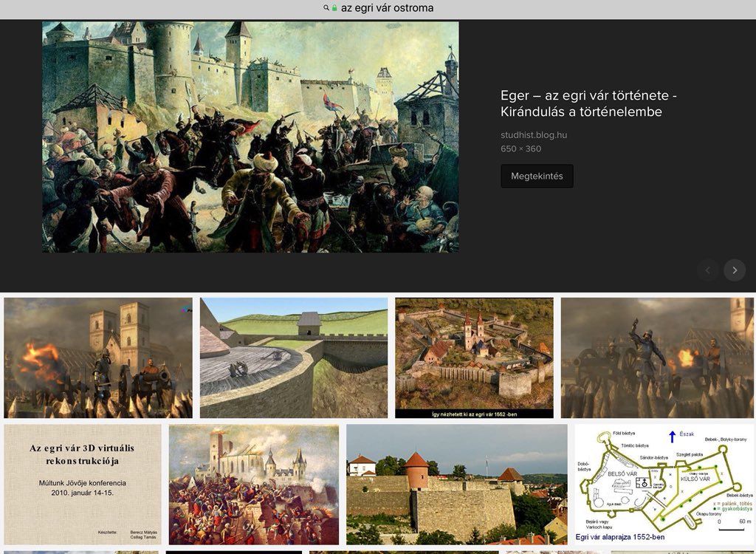756x554 pixels.
Task: Click the green padlock security icon
Action: pos(334,7)
